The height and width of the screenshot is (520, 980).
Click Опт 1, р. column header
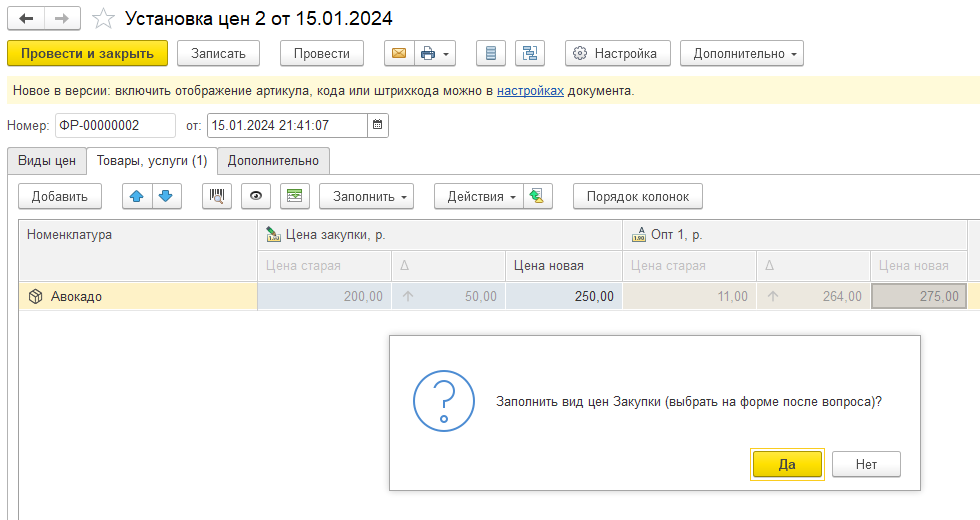tap(795, 235)
